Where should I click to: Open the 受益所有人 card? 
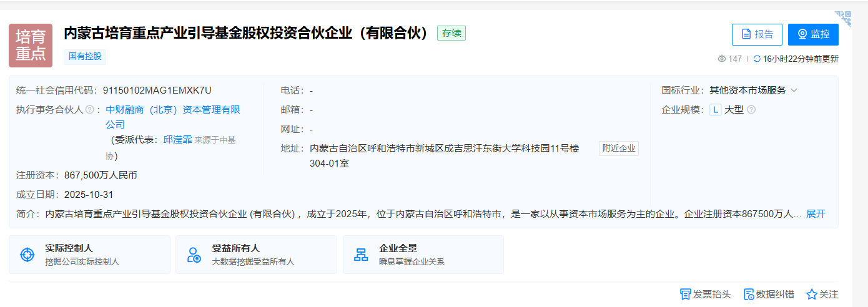[x=256, y=255]
